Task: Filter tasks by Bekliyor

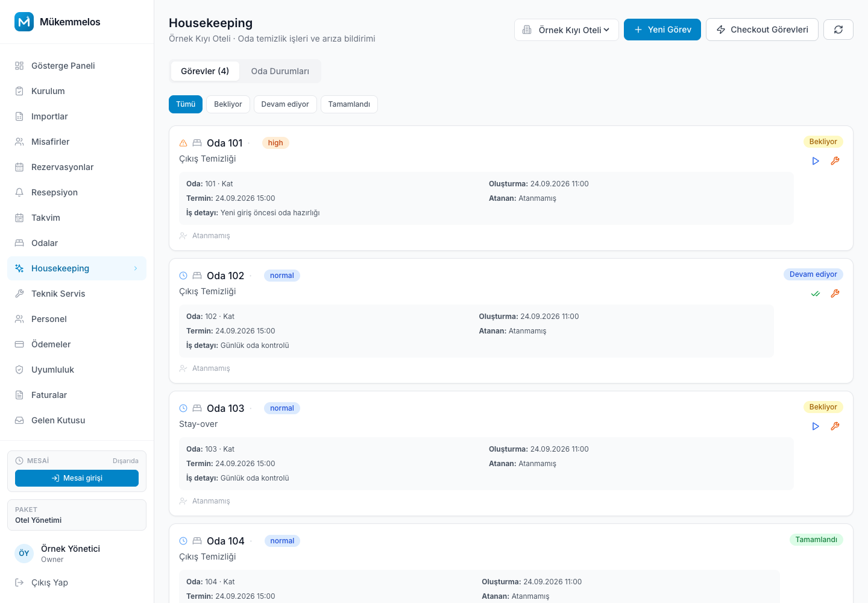Action: tap(228, 104)
